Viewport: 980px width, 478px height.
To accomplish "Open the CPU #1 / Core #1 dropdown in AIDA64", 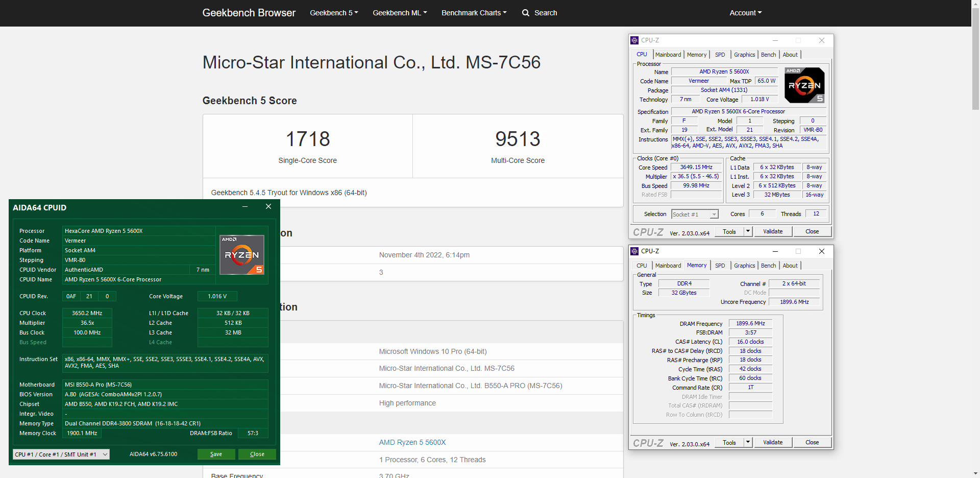I will (61, 455).
